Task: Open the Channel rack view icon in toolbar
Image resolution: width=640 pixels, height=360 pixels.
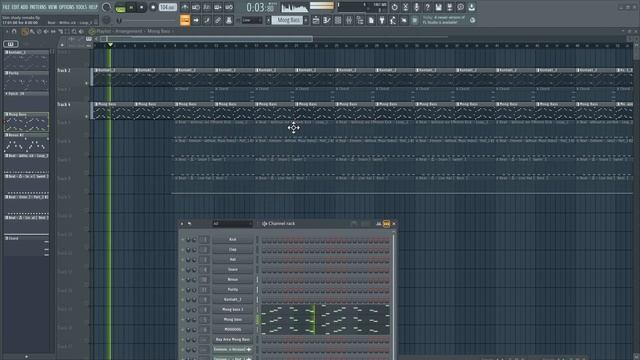Action: pyautogui.click(x=338, y=20)
